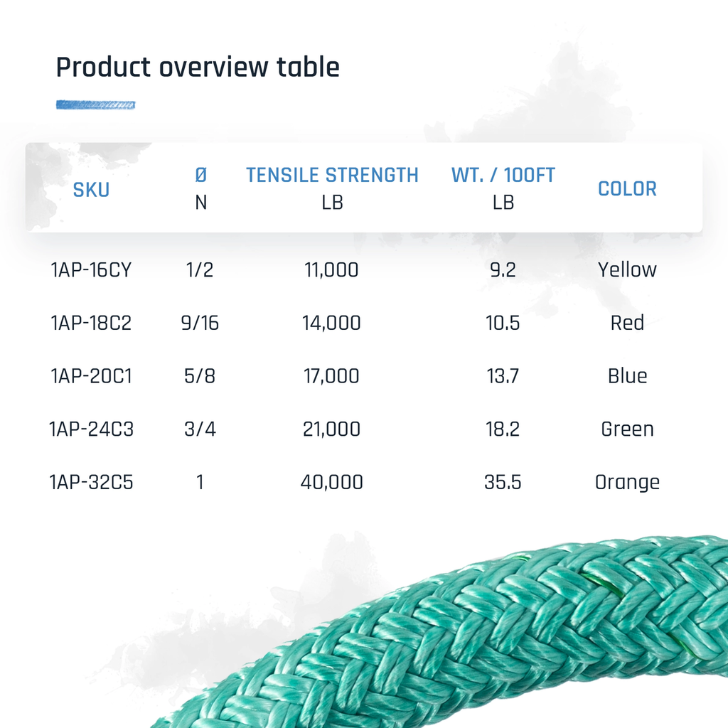The height and width of the screenshot is (728, 728).
Task: Click SKU 1AP-32C5
Action: pos(91,483)
